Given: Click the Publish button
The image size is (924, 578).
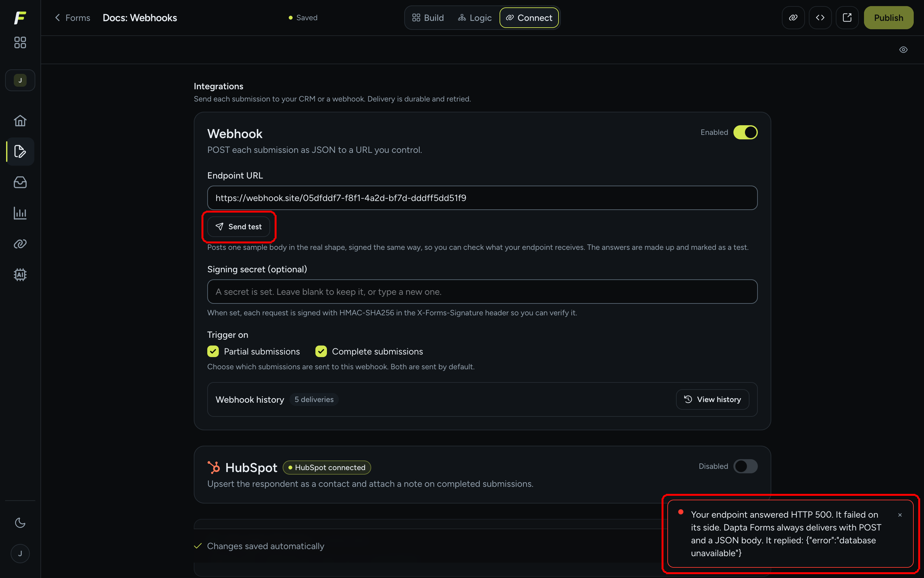Looking at the screenshot, I should 888,18.
